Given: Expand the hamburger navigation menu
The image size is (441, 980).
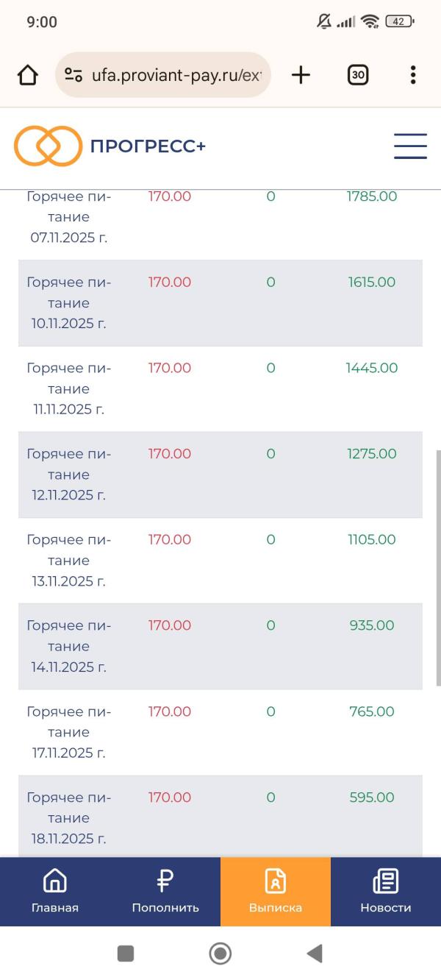Looking at the screenshot, I should [410, 146].
